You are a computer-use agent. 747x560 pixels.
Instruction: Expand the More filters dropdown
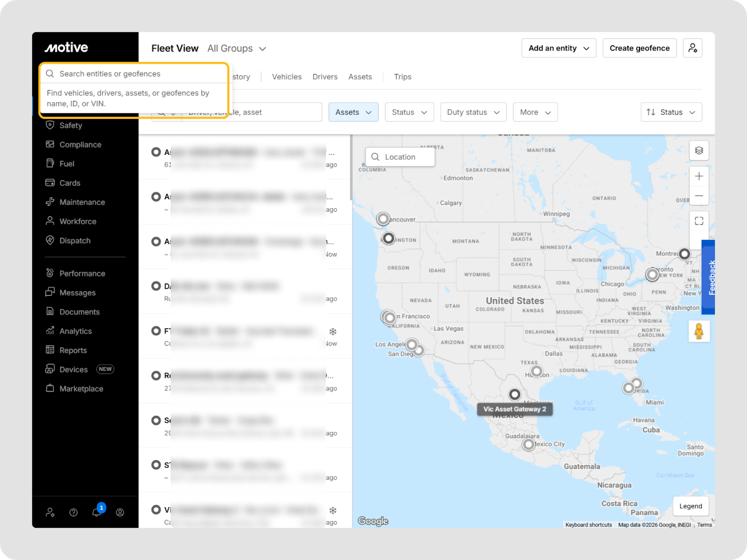pos(535,112)
